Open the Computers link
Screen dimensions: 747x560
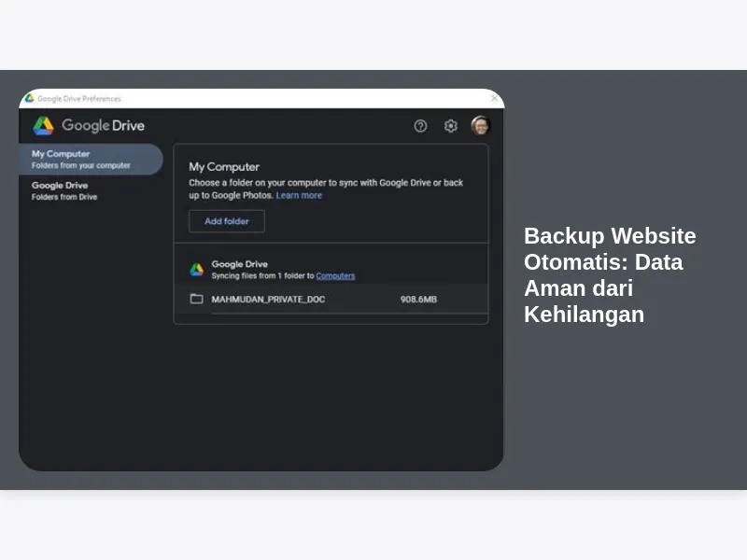coord(335,275)
